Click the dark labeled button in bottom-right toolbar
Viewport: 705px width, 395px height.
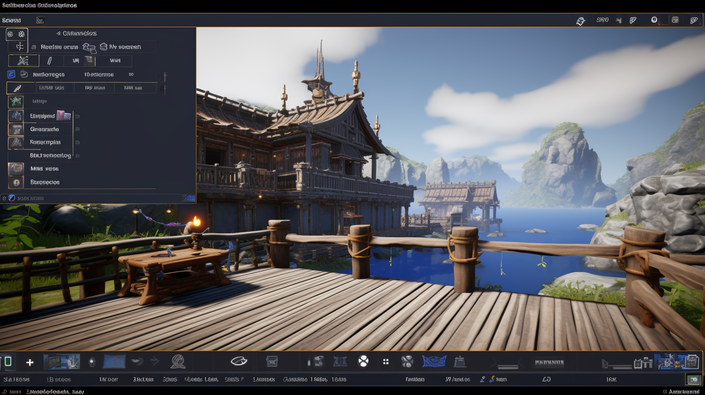click(x=549, y=362)
